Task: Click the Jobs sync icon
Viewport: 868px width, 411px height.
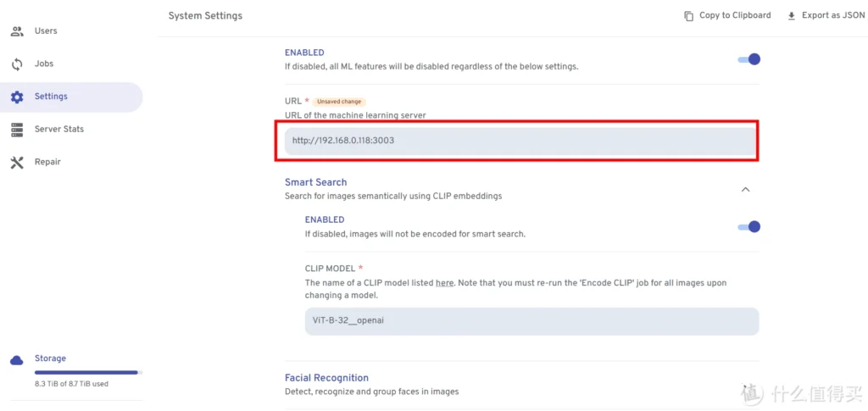Action: [x=17, y=64]
